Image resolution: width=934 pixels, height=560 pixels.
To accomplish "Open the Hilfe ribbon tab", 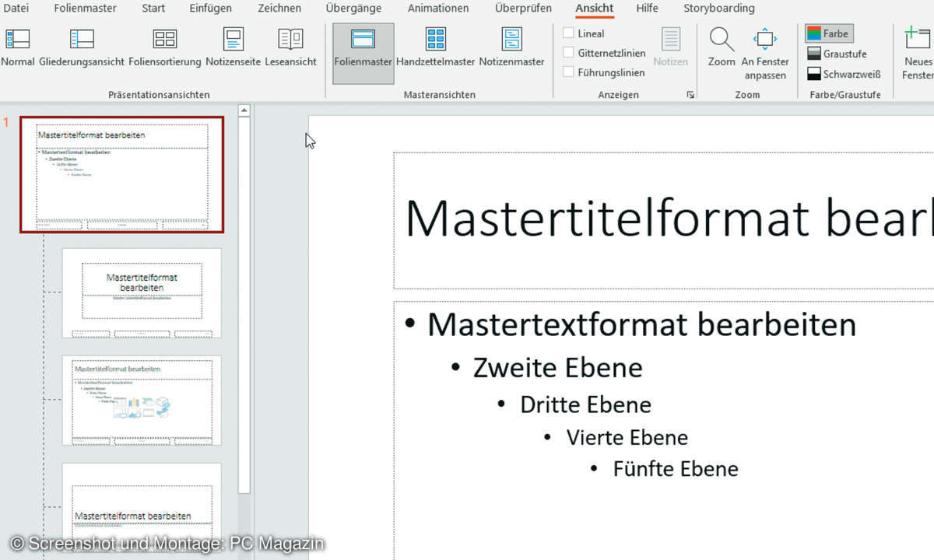I will 647,9.
